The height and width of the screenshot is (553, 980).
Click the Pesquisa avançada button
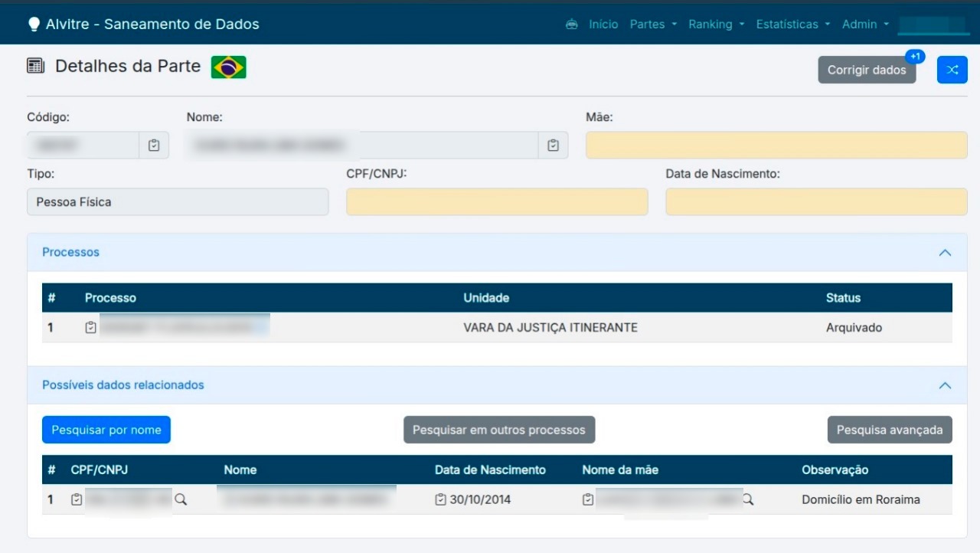[x=890, y=430]
